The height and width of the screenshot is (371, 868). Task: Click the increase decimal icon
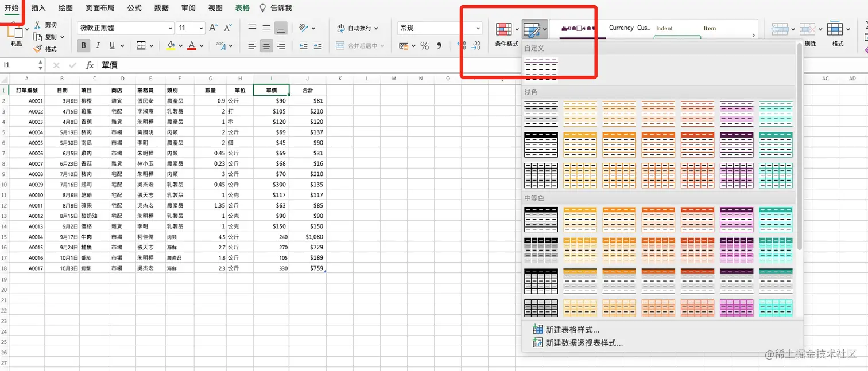(462, 46)
